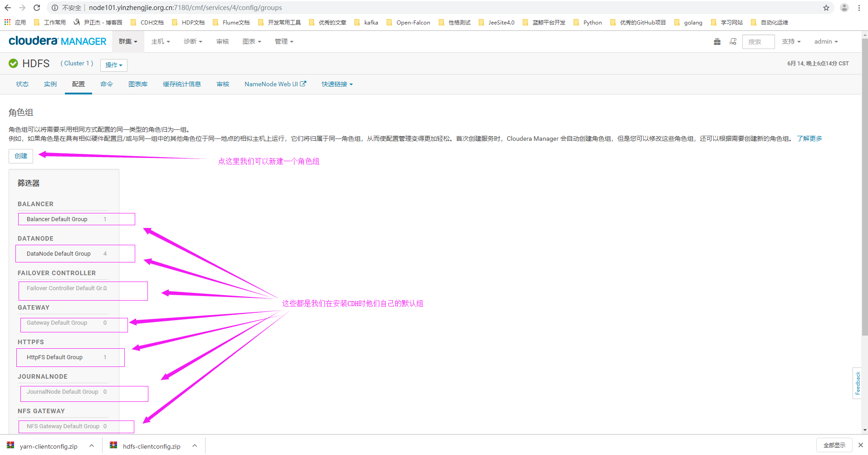Open the 群集 dropdown menu

point(128,41)
